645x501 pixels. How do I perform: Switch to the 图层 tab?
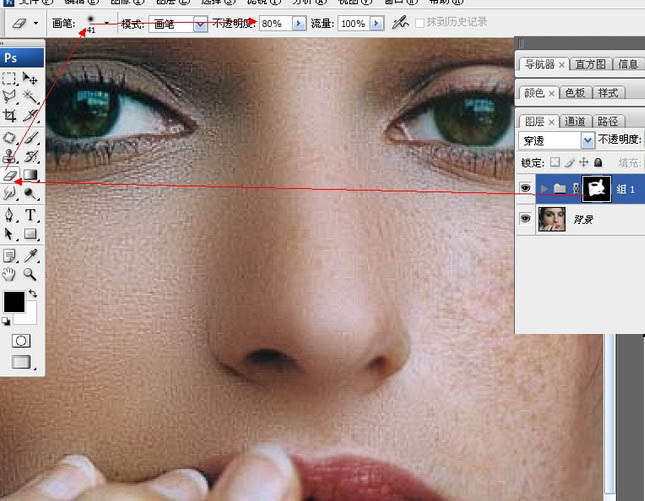(535, 121)
